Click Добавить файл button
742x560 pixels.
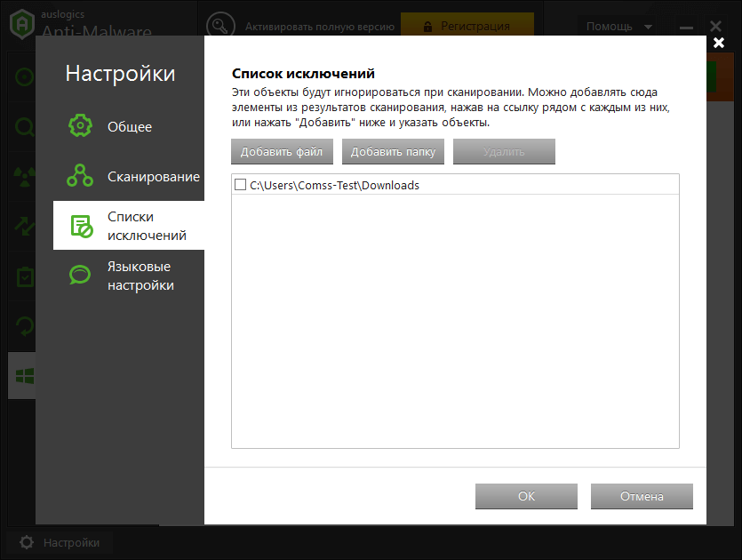pyautogui.click(x=282, y=151)
